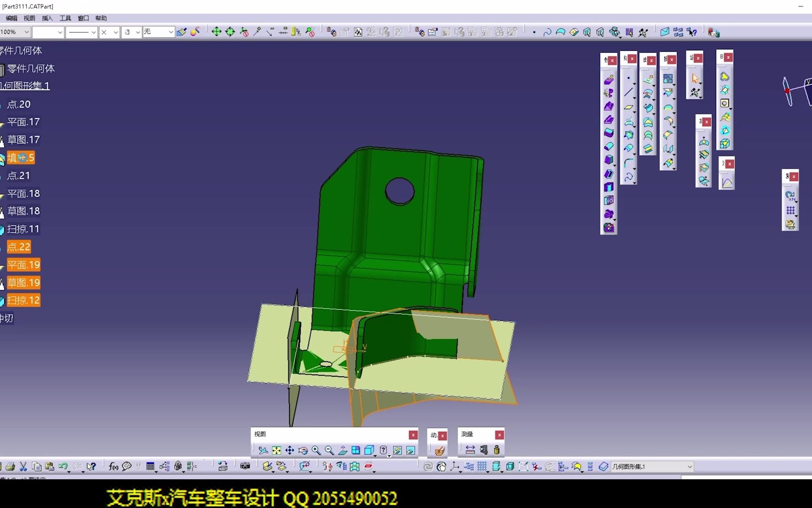Click the point tool in wireframe toolbar

[628, 79]
